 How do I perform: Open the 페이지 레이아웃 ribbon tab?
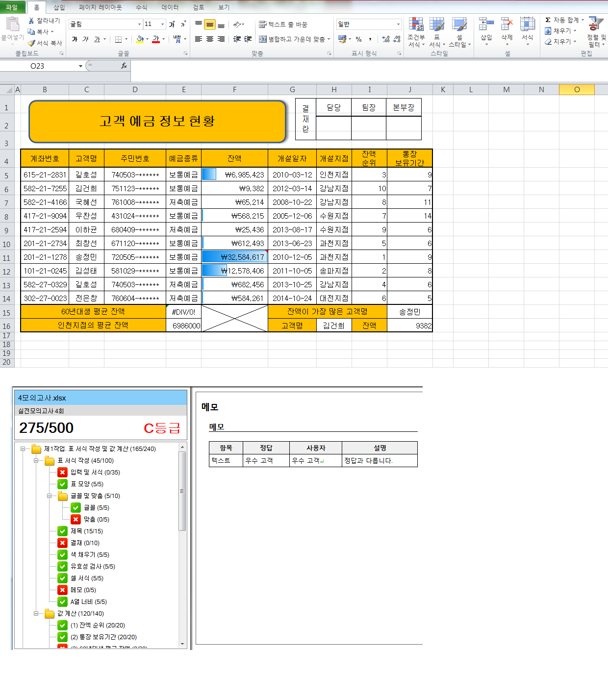[x=100, y=7]
